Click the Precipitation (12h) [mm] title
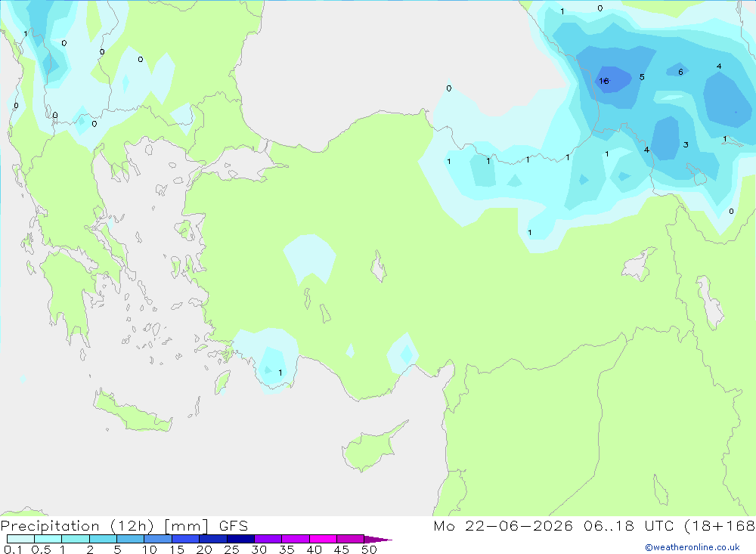The height and width of the screenshot is (554, 756). coord(104,525)
